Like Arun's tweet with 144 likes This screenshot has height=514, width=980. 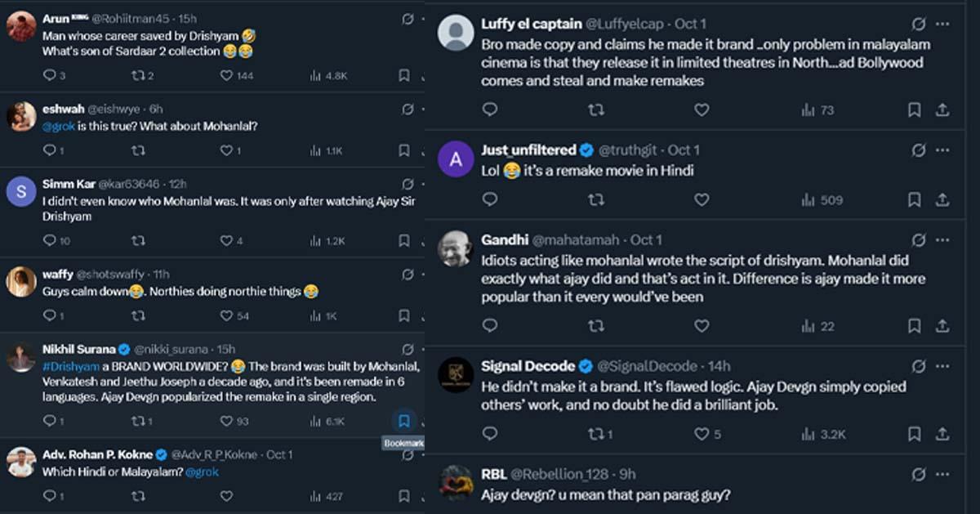point(227,75)
